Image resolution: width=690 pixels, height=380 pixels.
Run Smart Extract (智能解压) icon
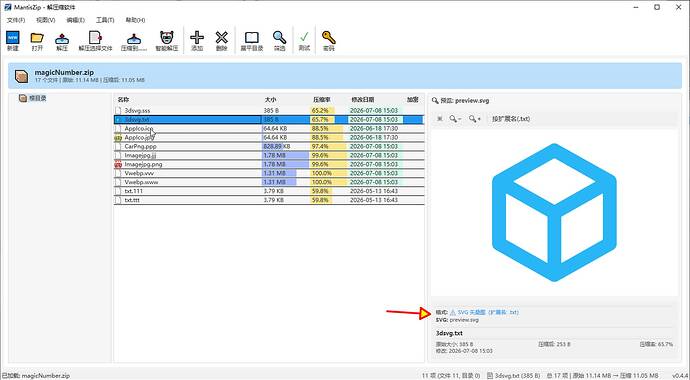point(167,38)
